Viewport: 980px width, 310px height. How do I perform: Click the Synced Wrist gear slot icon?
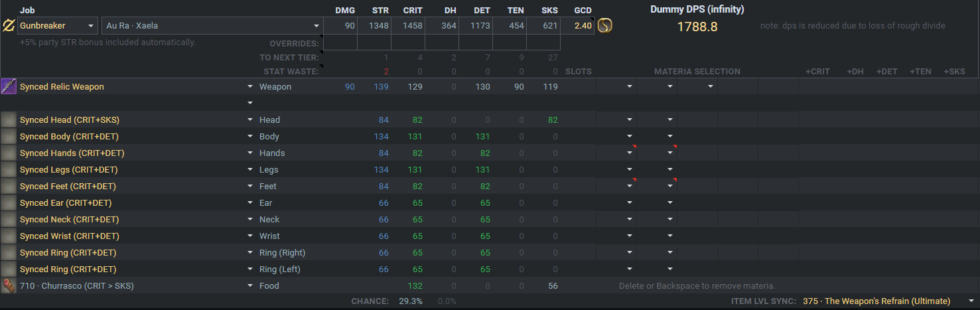(x=9, y=236)
